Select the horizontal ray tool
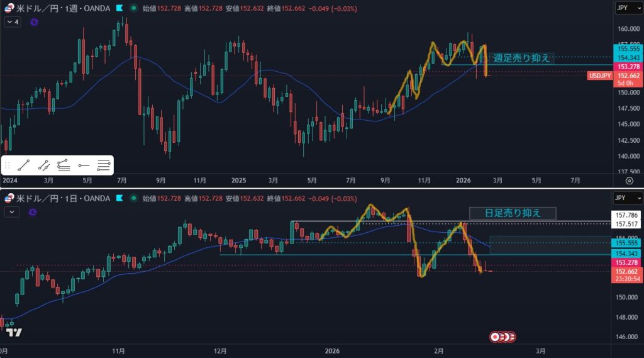The image size is (644, 358). coord(84,165)
